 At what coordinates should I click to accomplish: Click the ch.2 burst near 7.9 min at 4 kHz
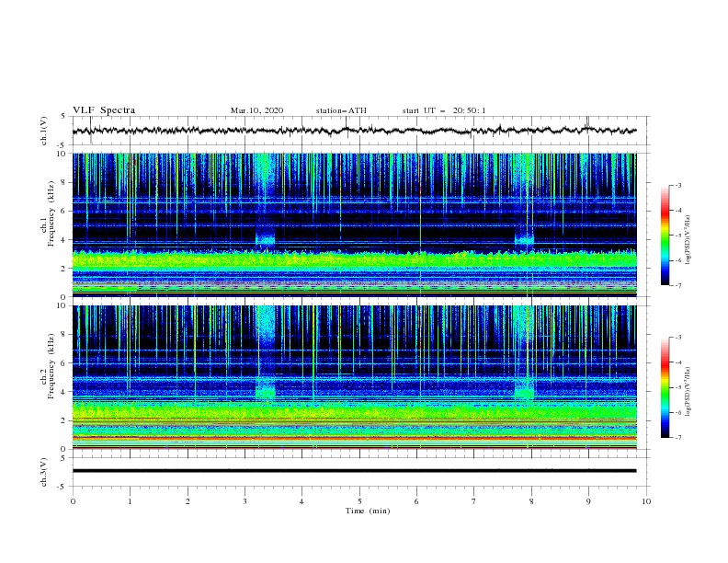tap(525, 393)
